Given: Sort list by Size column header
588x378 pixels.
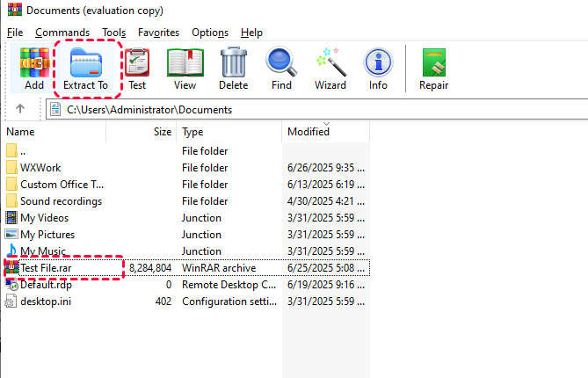Looking at the screenshot, I should point(142,132).
